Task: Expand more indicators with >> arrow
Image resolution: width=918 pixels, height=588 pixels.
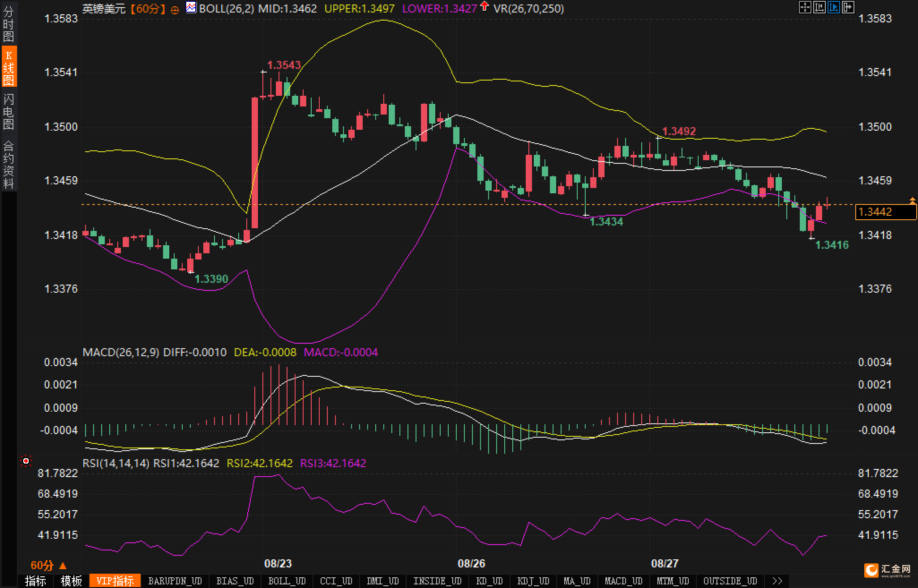Action: point(777,581)
